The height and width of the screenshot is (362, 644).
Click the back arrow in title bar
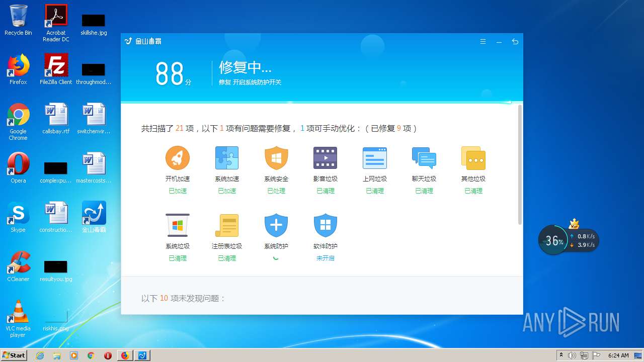pyautogui.click(x=515, y=42)
